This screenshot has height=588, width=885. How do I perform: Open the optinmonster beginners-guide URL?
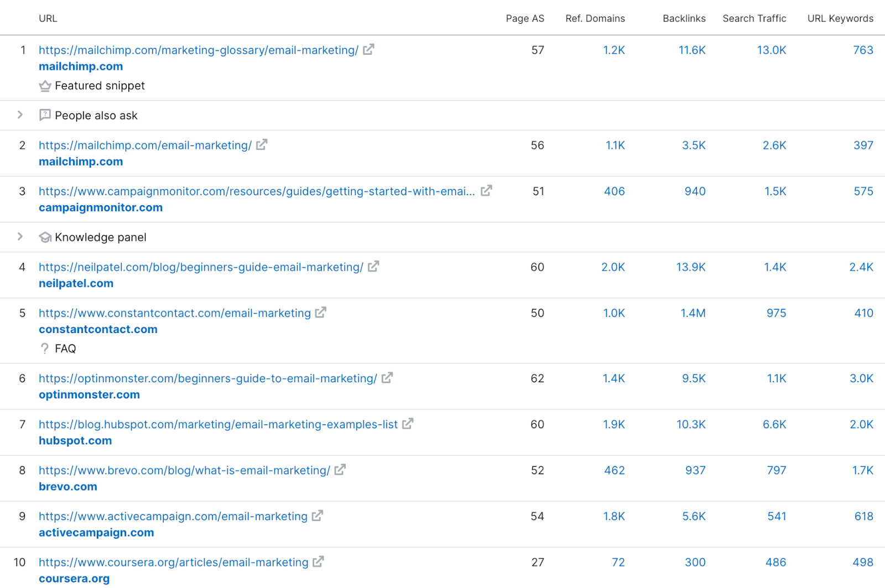coord(208,378)
